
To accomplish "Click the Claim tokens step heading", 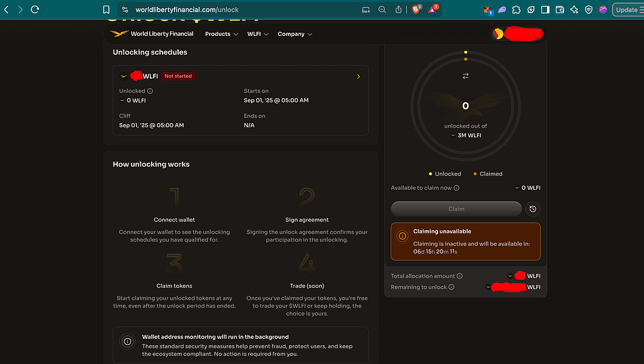I will coord(174,286).
